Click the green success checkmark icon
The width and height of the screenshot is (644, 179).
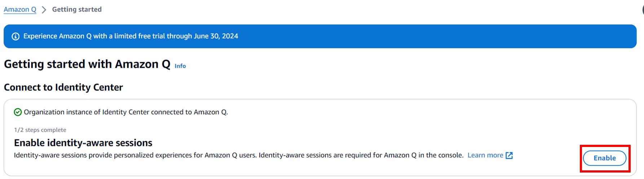click(18, 112)
